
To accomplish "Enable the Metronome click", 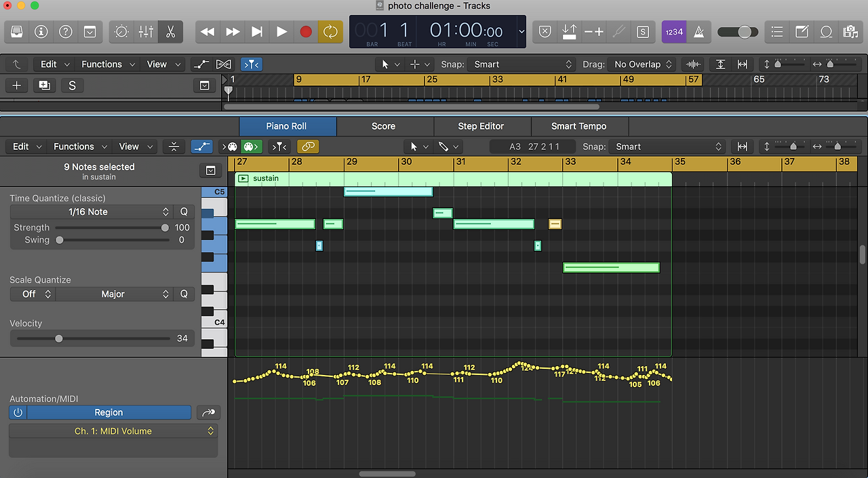I will (698, 31).
